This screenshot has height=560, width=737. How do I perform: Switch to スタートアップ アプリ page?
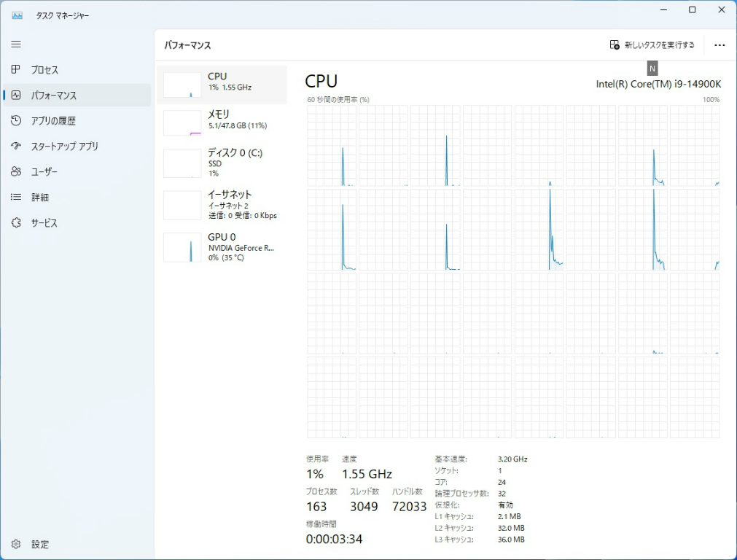click(77, 146)
